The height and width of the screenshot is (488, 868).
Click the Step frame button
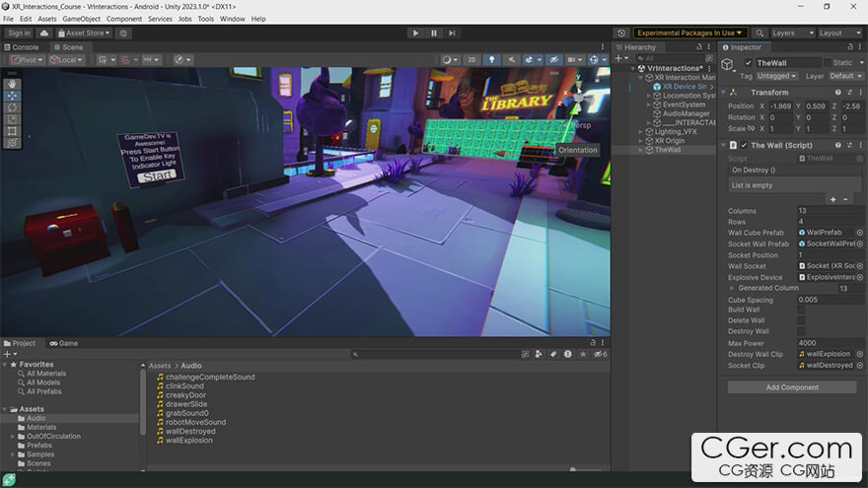pyautogui.click(x=453, y=34)
